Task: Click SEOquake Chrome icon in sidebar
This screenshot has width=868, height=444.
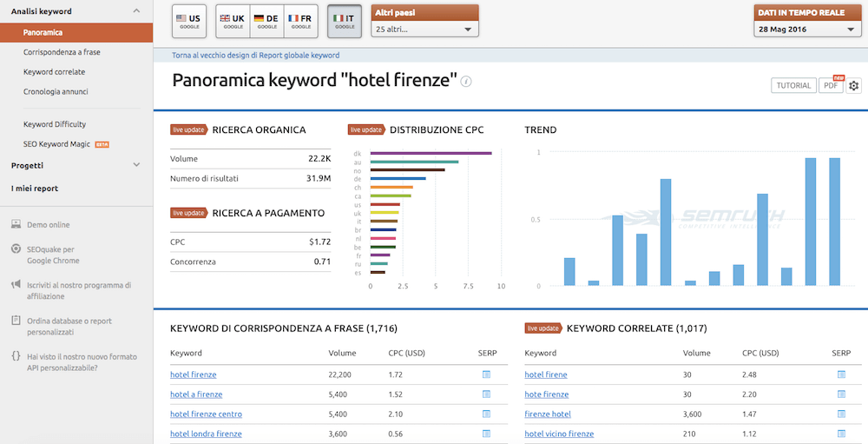Action: click(x=16, y=249)
